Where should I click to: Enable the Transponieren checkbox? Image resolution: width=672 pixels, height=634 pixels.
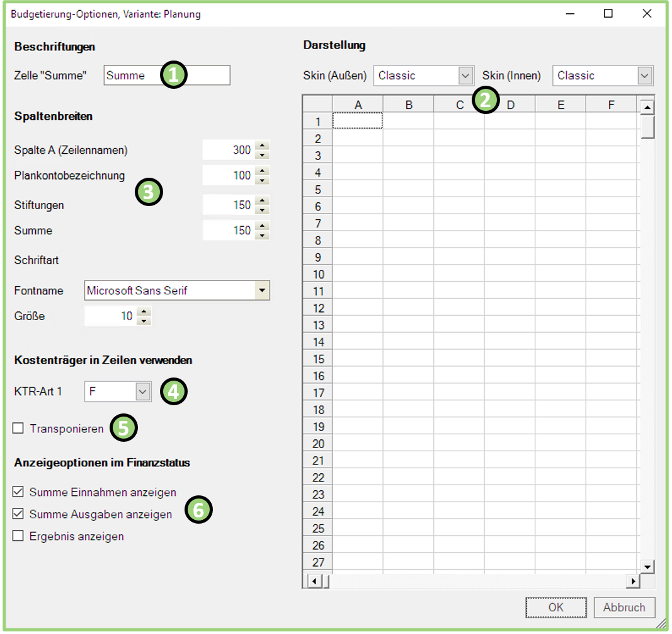point(18,429)
